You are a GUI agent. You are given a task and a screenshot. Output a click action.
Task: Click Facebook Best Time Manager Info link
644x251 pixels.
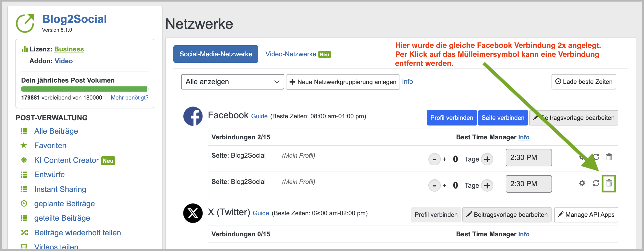pyautogui.click(x=524, y=137)
